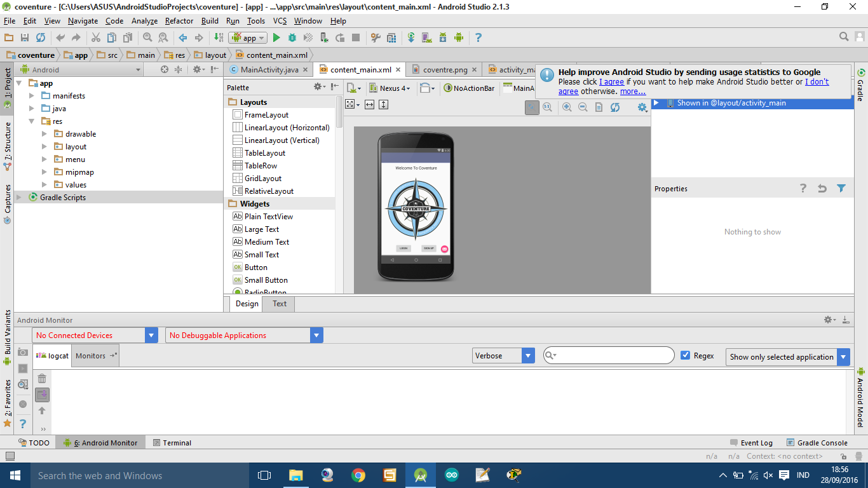Viewport: 868px width, 488px height.
Task: Zoom in on the layout preview
Action: coord(567,107)
